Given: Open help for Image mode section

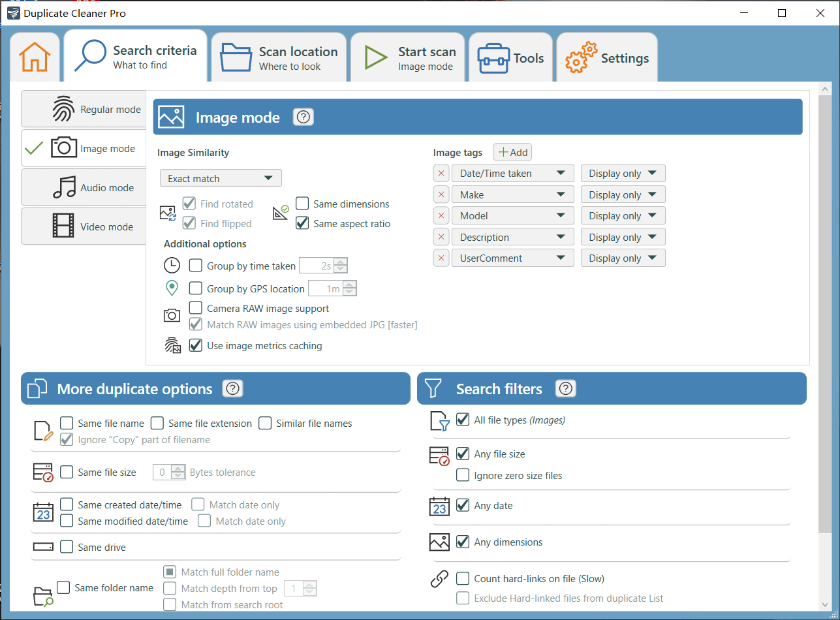Looking at the screenshot, I should [303, 117].
